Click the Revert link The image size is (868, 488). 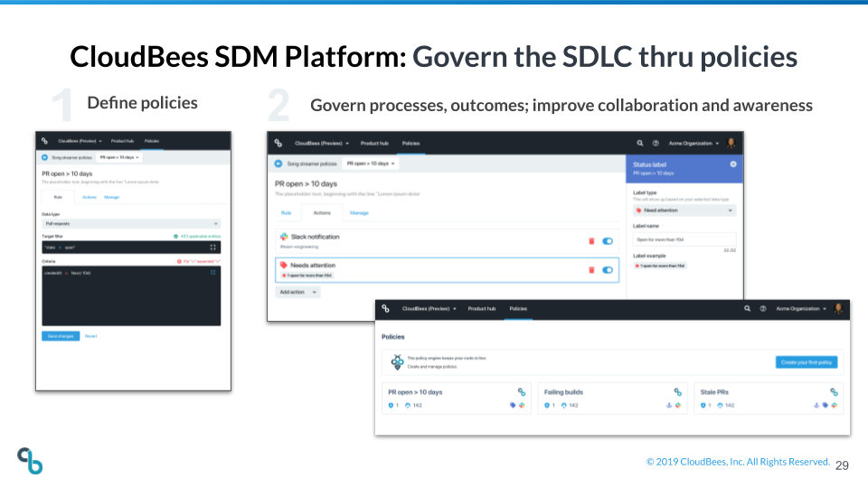tap(90, 336)
